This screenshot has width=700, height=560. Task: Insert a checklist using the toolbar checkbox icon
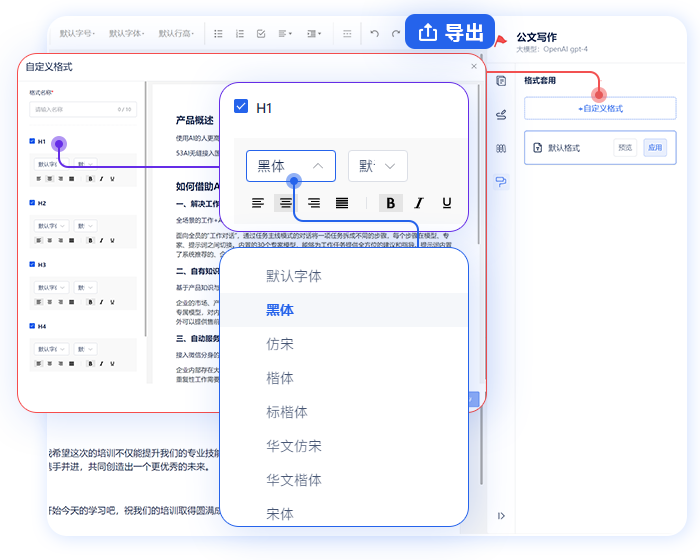(261, 33)
